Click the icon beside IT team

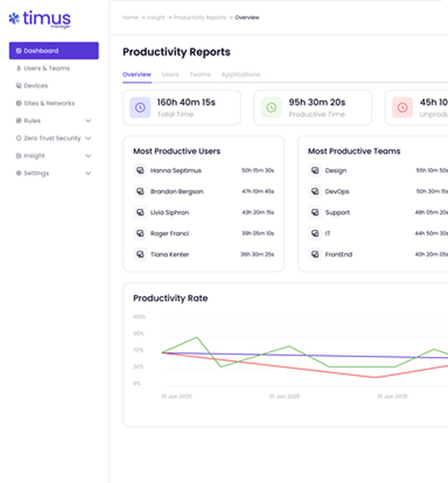(x=315, y=233)
